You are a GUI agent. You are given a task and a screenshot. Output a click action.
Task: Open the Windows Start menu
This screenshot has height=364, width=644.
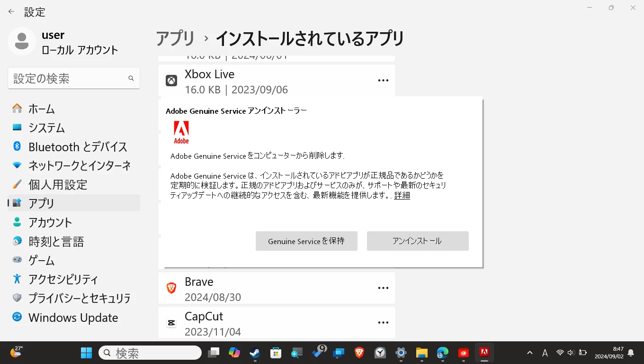click(86, 353)
